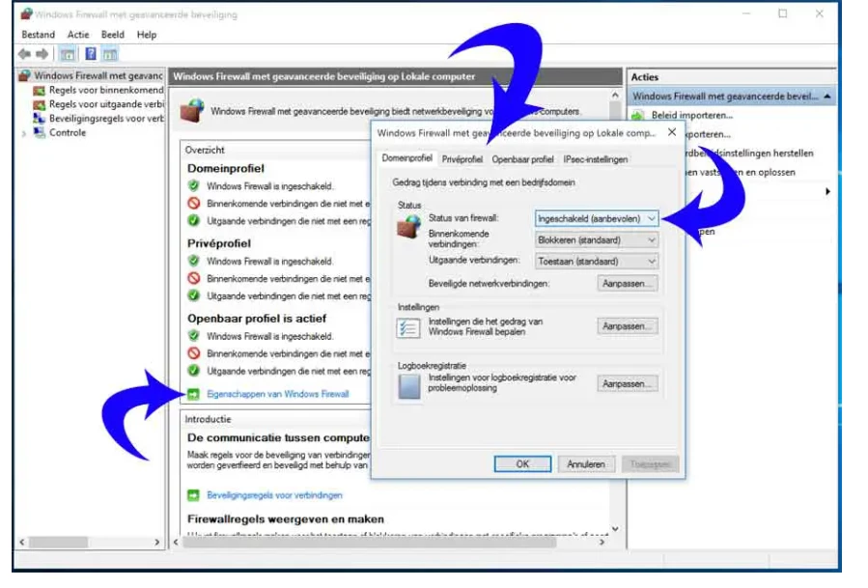Click Aanpassen in the Logboekregistratie section

628,383
